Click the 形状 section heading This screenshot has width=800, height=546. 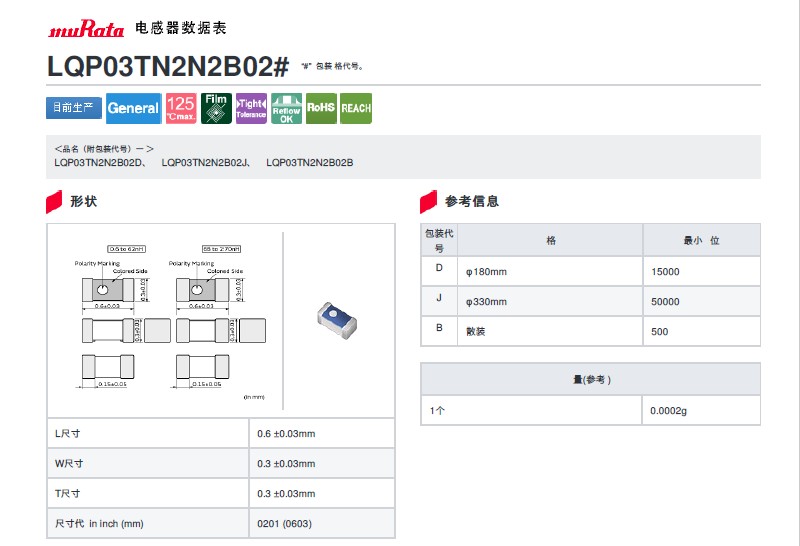[x=84, y=202]
